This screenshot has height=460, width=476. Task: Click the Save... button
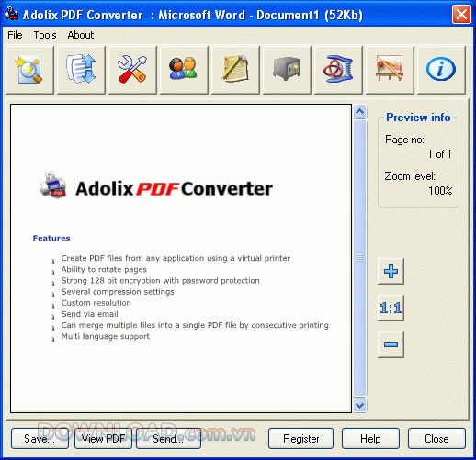click(40, 439)
